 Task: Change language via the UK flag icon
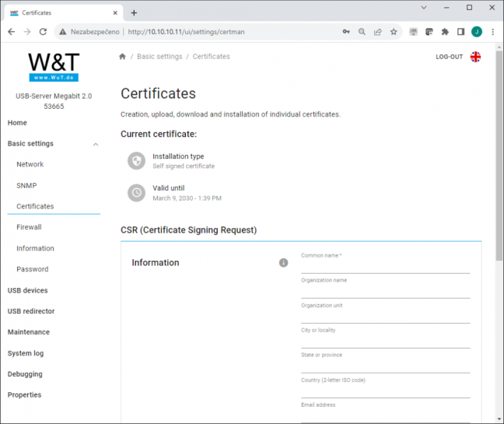tap(475, 57)
